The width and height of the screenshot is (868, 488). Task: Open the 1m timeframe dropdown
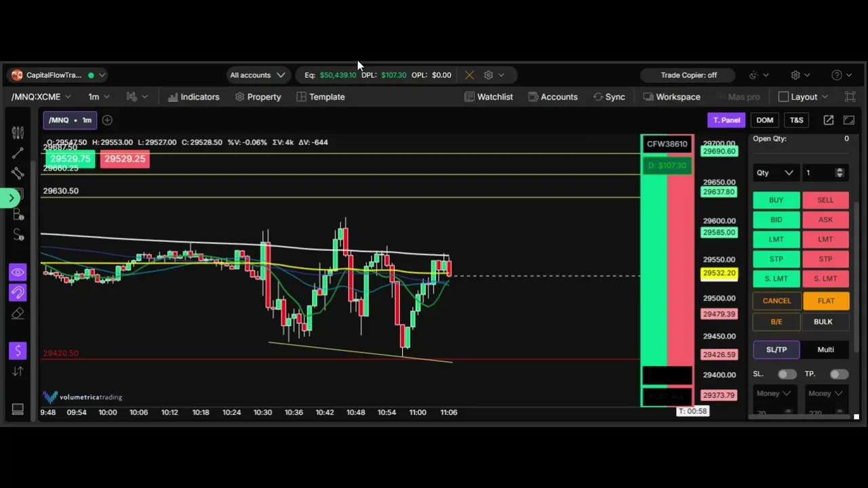point(99,97)
